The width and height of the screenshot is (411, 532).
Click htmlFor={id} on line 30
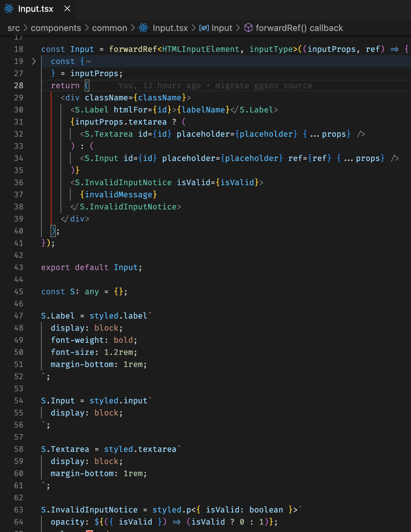(x=143, y=110)
